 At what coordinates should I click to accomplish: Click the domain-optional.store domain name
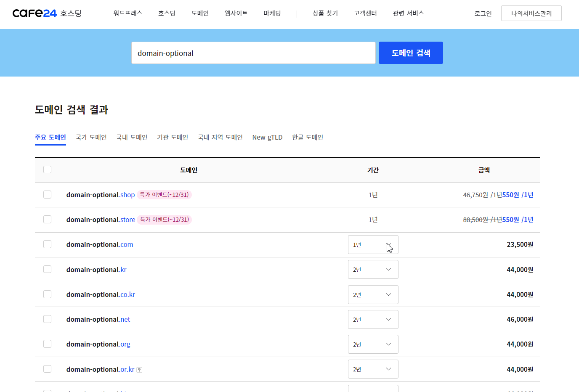click(101, 220)
